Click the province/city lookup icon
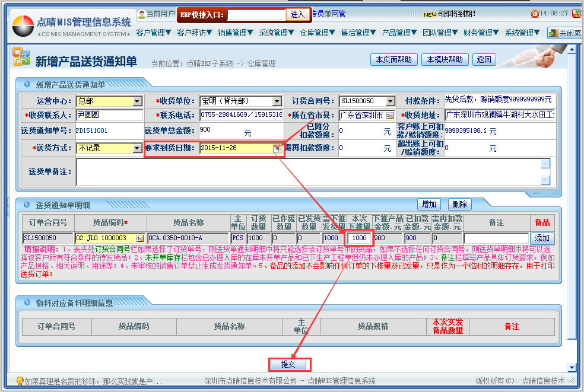Viewport: 584px width, 392px height. coord(390,116)
